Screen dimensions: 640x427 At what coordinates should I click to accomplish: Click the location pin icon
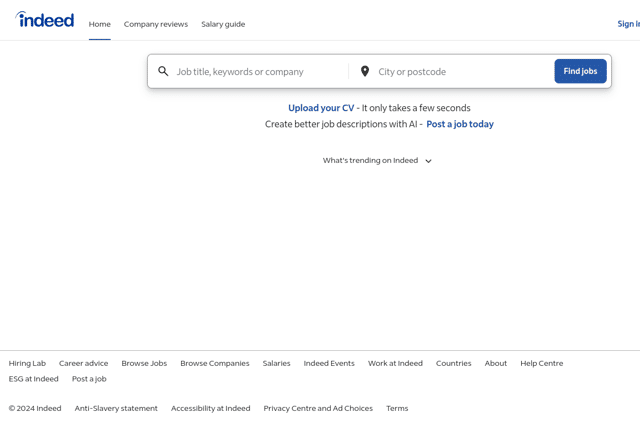[365, 71]
